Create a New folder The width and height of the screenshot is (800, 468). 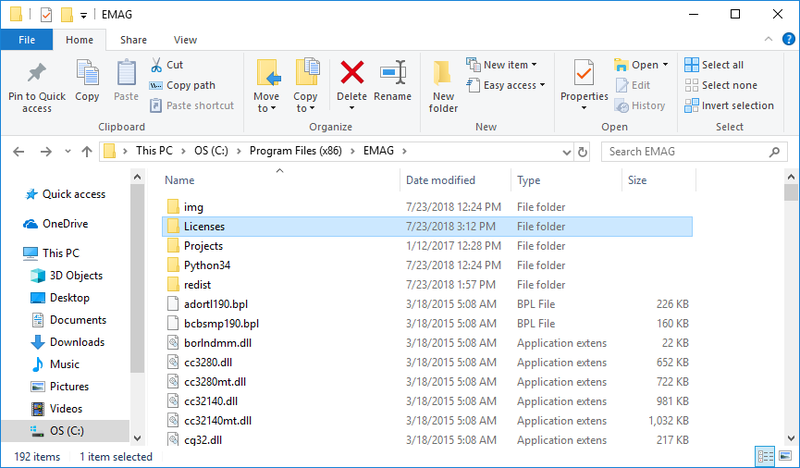pos(443,87)
